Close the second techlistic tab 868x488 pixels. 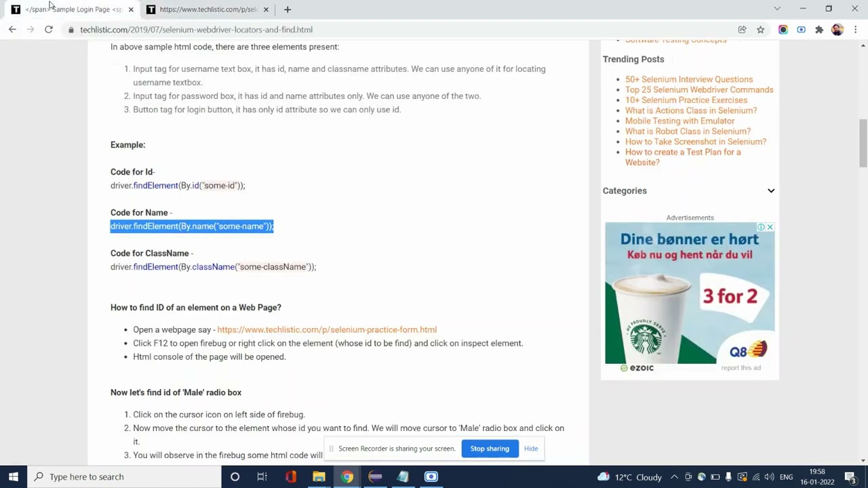click(266, 9)
